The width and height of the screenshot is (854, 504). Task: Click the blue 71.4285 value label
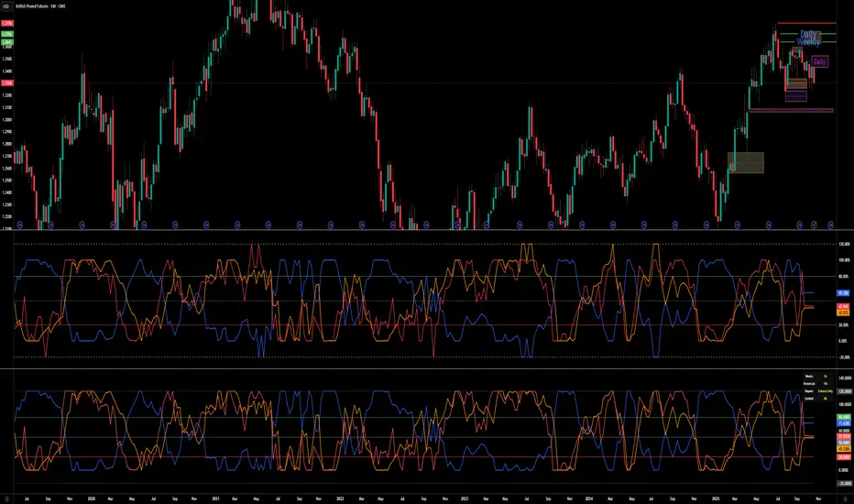(x=844, y=423)
